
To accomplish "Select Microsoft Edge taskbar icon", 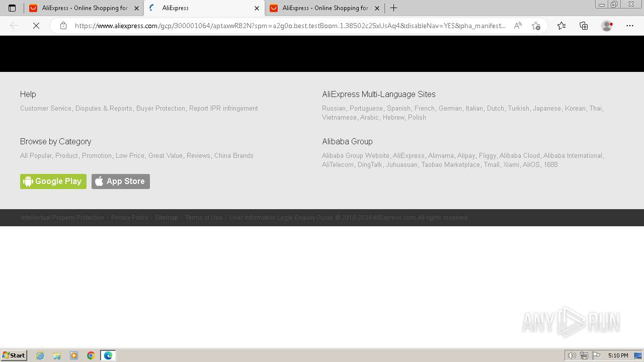I will pos(108,355).
